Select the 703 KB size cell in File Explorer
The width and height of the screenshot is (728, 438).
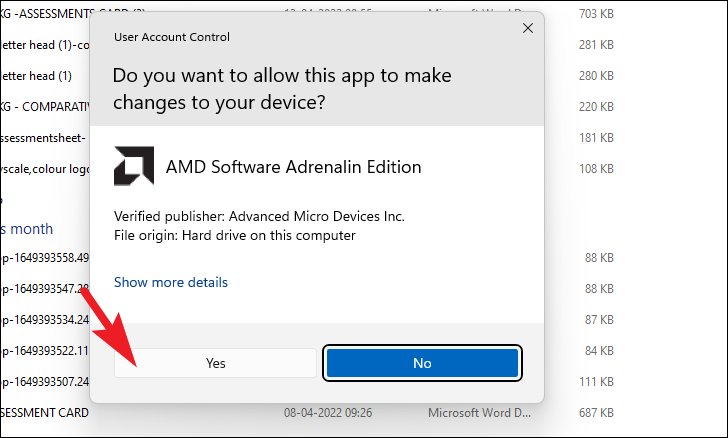pos(596,14)
